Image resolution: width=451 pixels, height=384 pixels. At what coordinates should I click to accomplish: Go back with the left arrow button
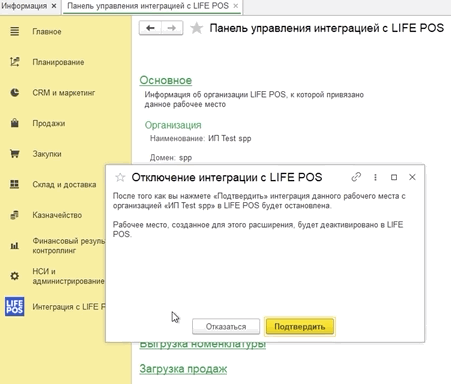pyautogui.click(x=150, y=28)
